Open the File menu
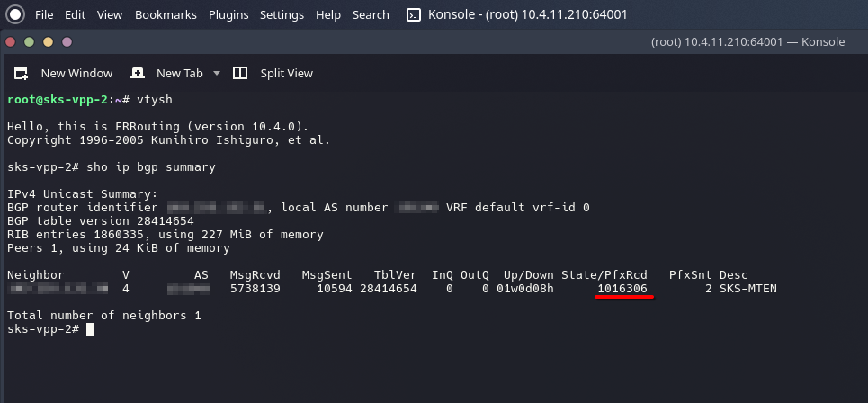Viewport: 868px width, 403px height. (x=44, y=15)
